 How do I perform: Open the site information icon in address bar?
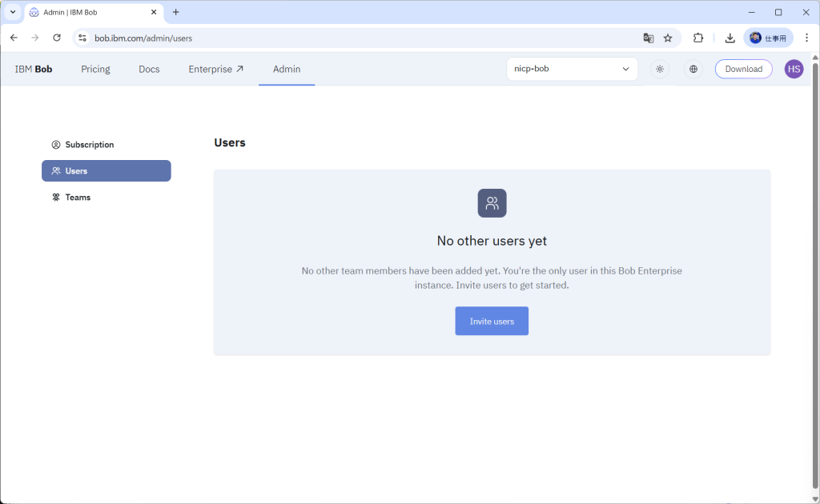coord(82,38)
